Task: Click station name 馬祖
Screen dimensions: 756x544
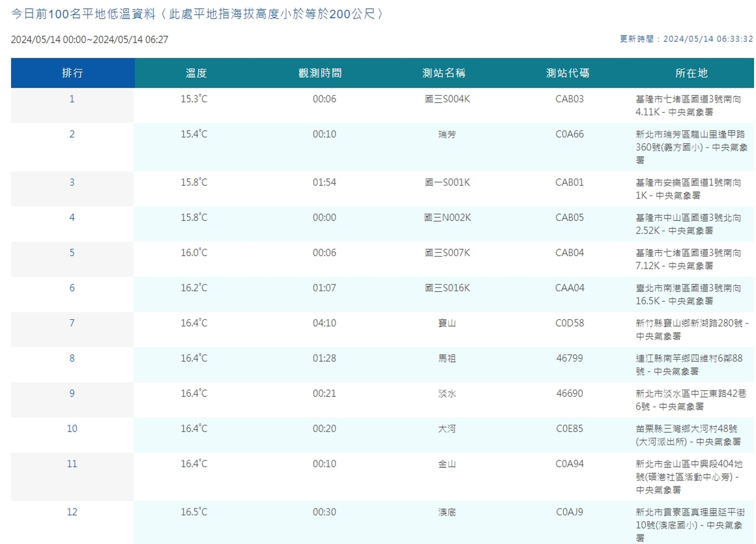Action: point(447,358)
